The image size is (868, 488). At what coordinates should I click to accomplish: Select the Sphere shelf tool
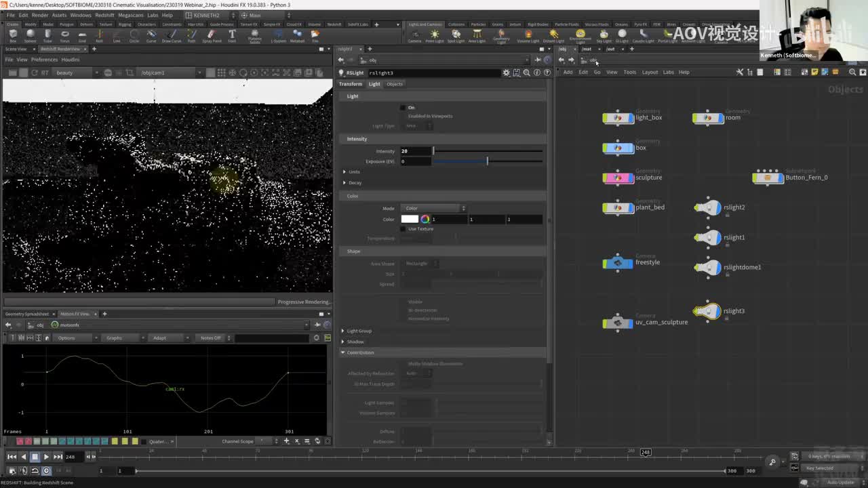[x=31, y=35]
